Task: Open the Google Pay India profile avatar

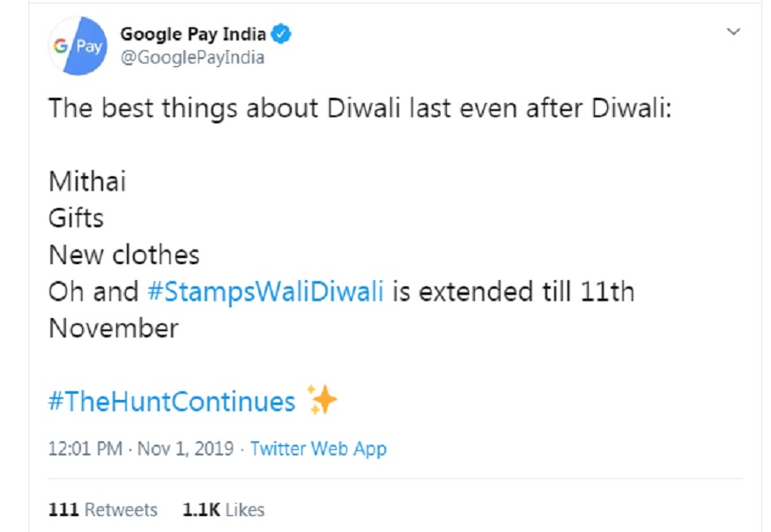Action: 78,46
